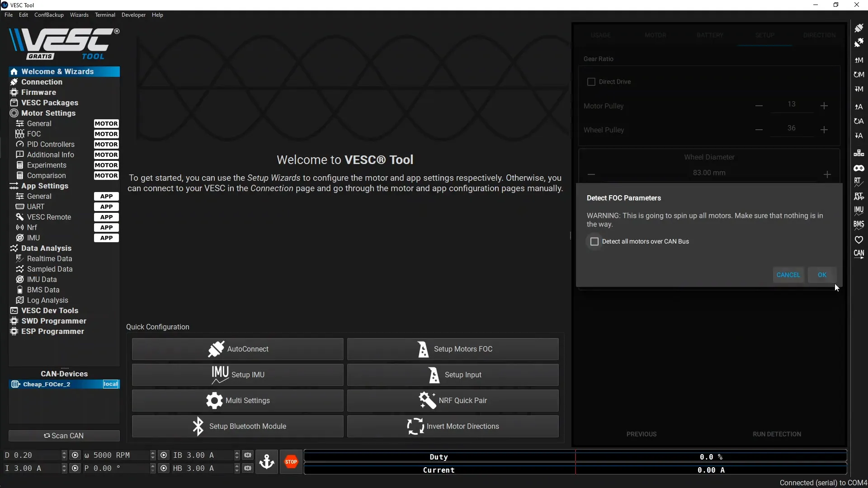Viewport: 868px width, 488px height.
Task: Select the gamepad controller icon in the right sidebar
Action: [x=859, y=168]
